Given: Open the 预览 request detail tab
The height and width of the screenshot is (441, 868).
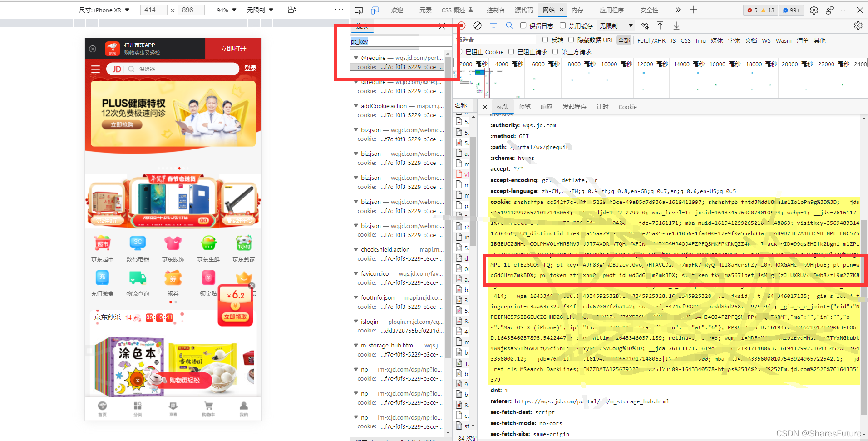Looking at the screenshot, I should [524, 107].
